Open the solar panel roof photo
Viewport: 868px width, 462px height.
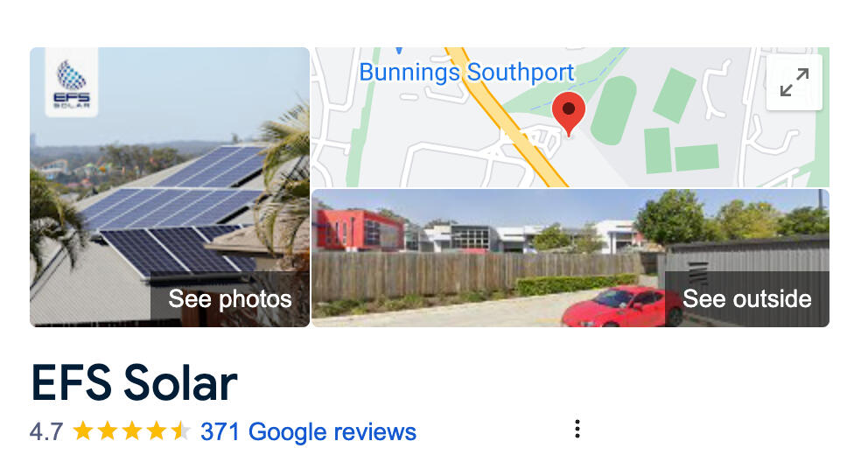click(170, 187)
